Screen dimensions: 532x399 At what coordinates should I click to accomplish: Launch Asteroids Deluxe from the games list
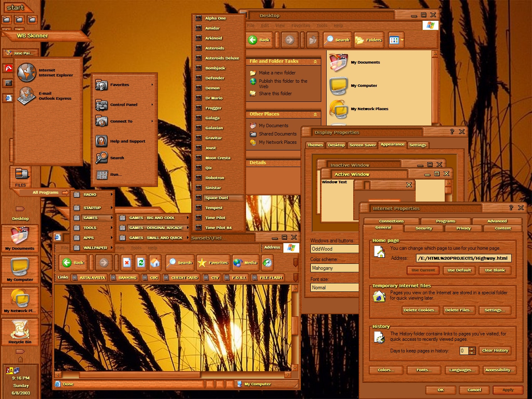point(218,58)
